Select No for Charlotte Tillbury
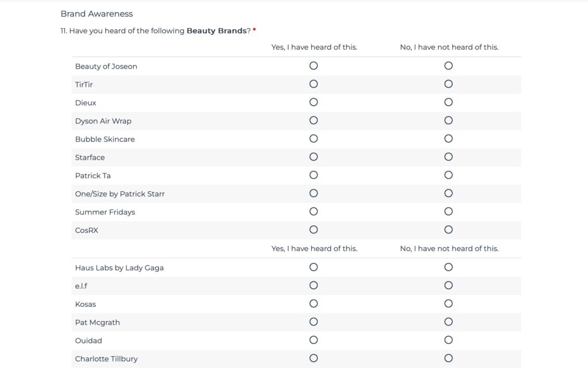Image resolution: width=588 pixels, height=370 pixels. 448,359
